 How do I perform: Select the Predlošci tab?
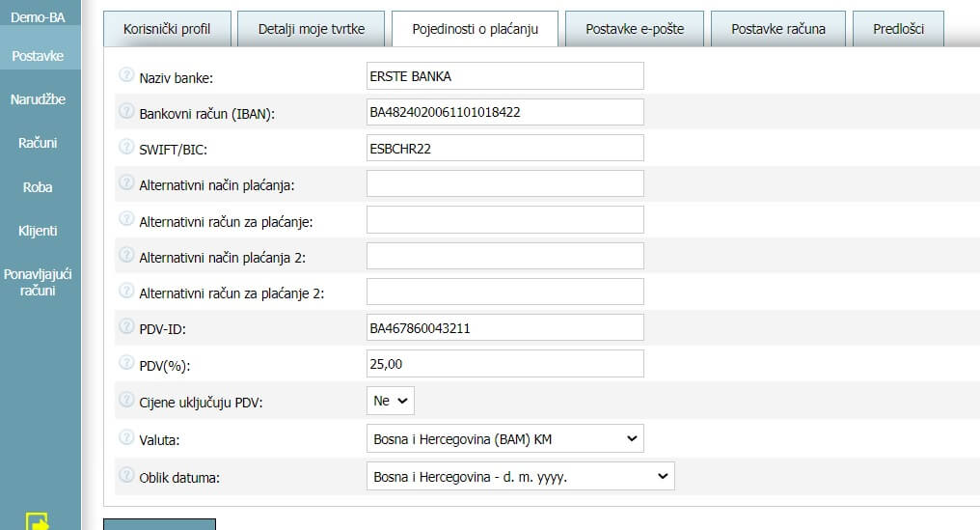[898, 29]
